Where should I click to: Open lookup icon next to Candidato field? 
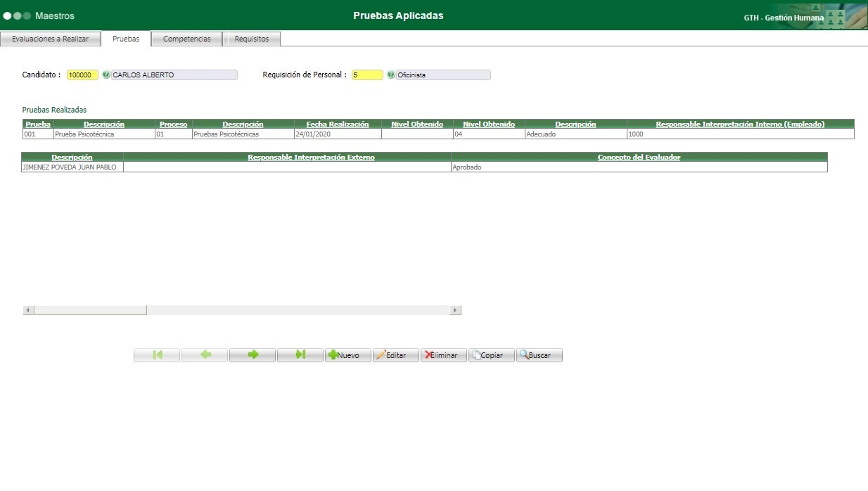[x=106, y=75]
